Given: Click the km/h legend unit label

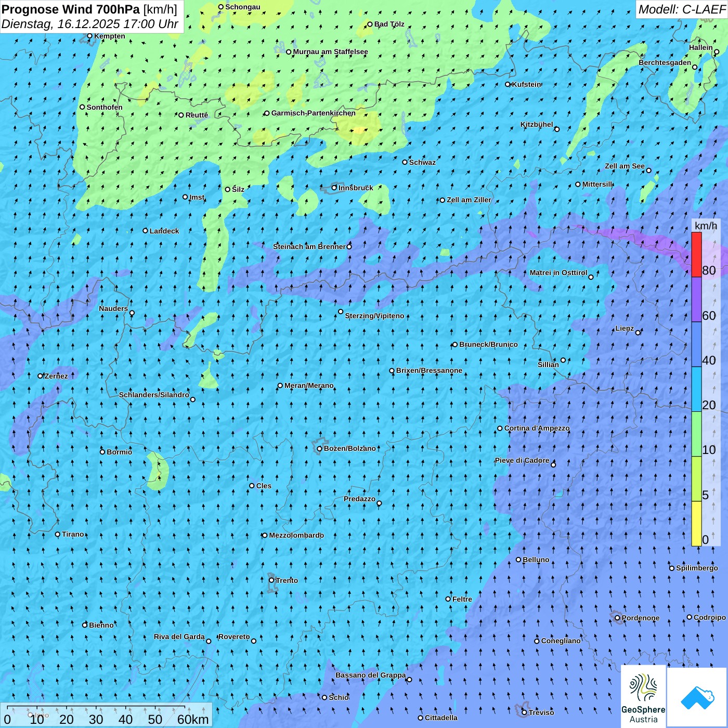Looking at the screenshot, I should pyautogui.click(x=706, y=225).
